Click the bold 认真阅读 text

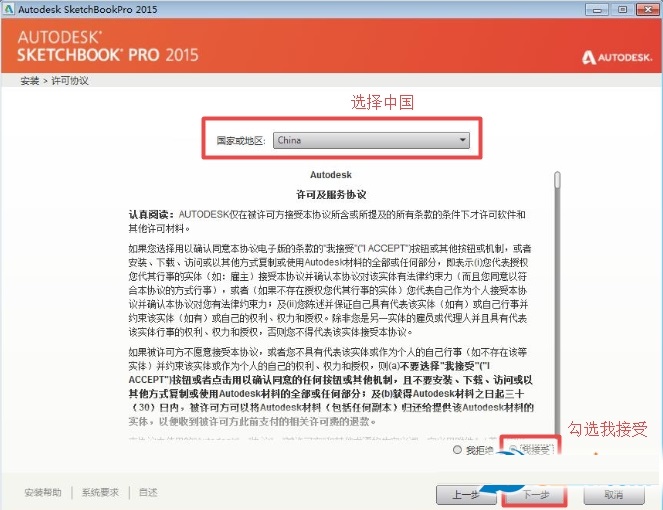click(151, 214)
